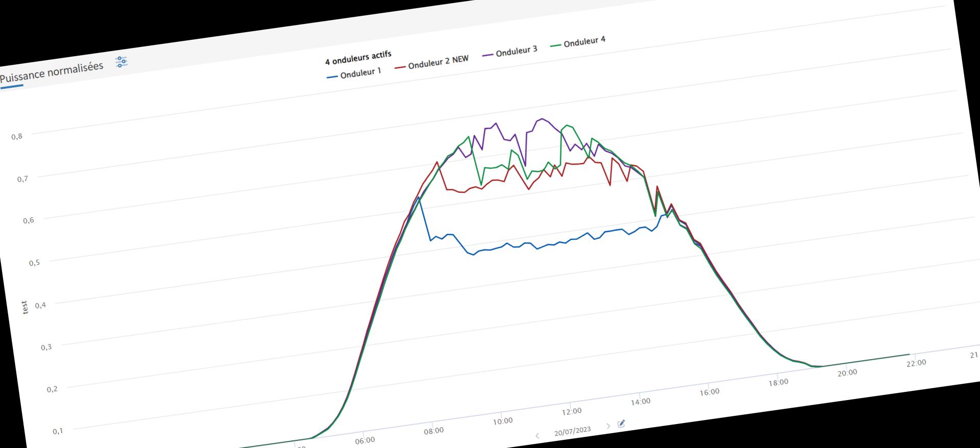Click the 22:00 x-axis label
The height and width of the screenshot is (448, 980).
(916, 363)
